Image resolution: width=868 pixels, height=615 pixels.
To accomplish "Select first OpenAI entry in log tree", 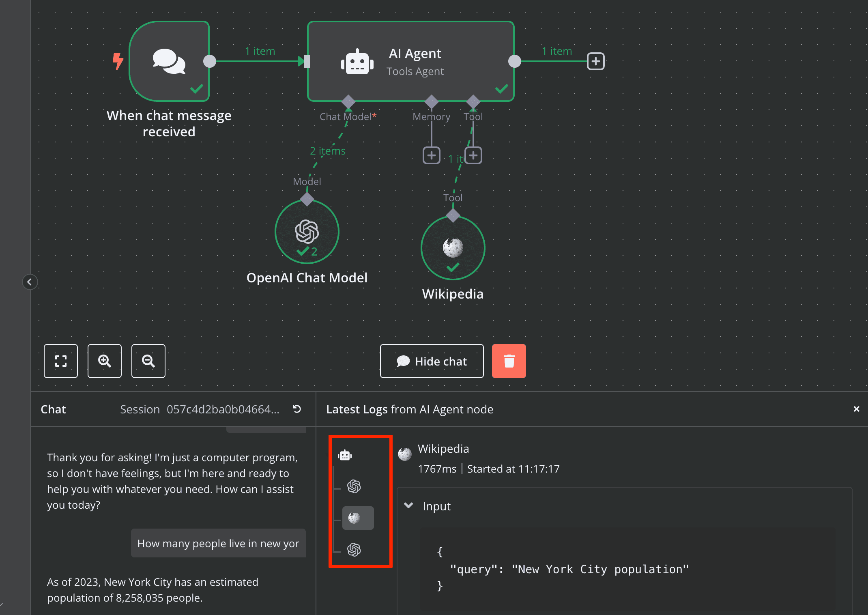I will (x=354, y=486).
